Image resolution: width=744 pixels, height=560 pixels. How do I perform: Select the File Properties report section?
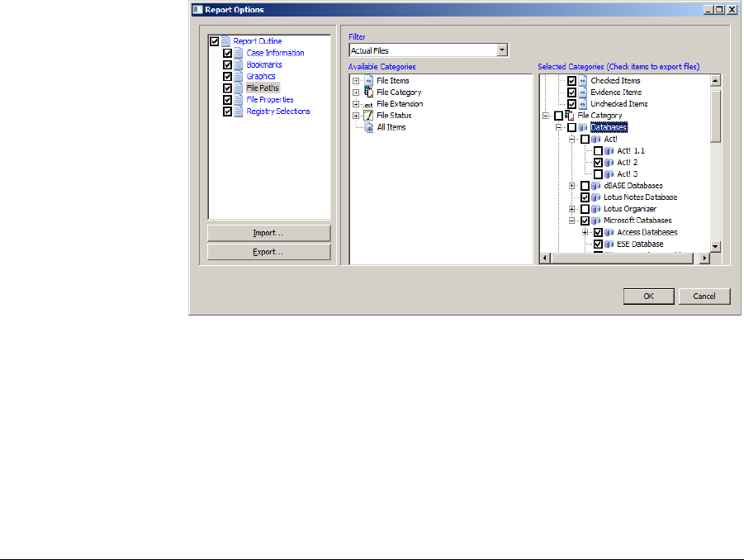(x=270, y=100)
